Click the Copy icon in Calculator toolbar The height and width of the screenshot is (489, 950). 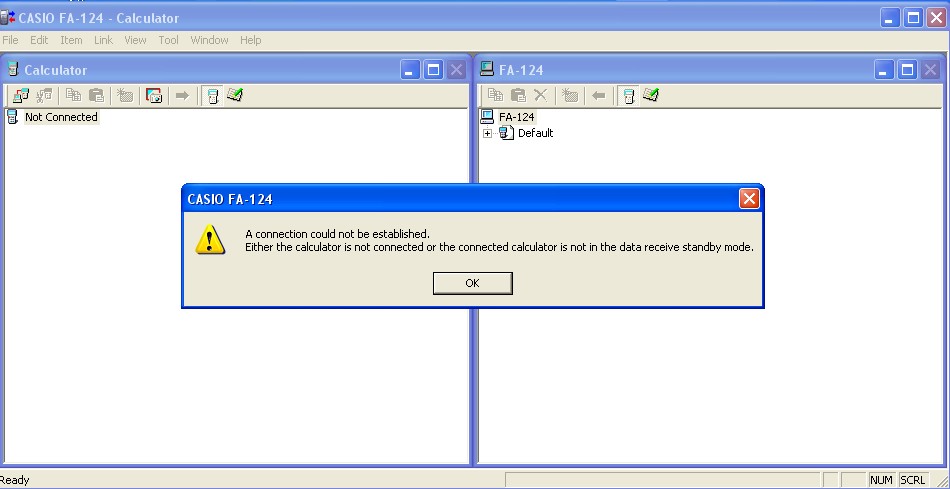pos(73,95)
